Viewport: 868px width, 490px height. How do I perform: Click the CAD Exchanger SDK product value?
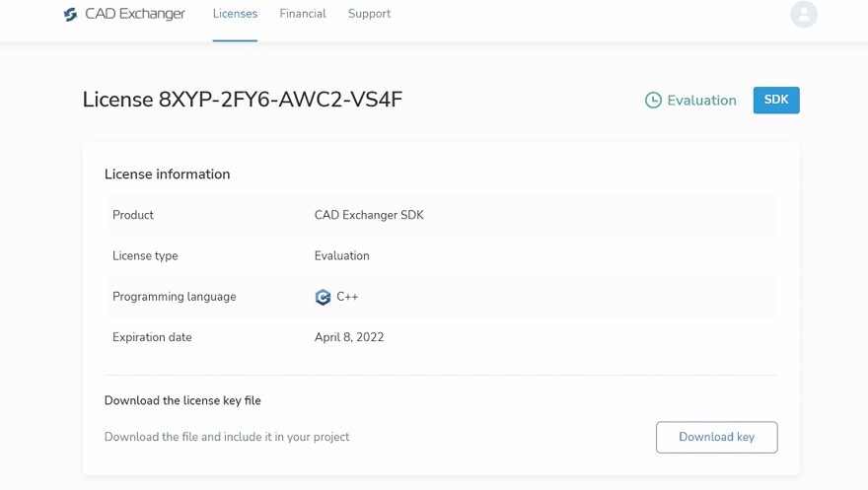[x=369, y=215]
